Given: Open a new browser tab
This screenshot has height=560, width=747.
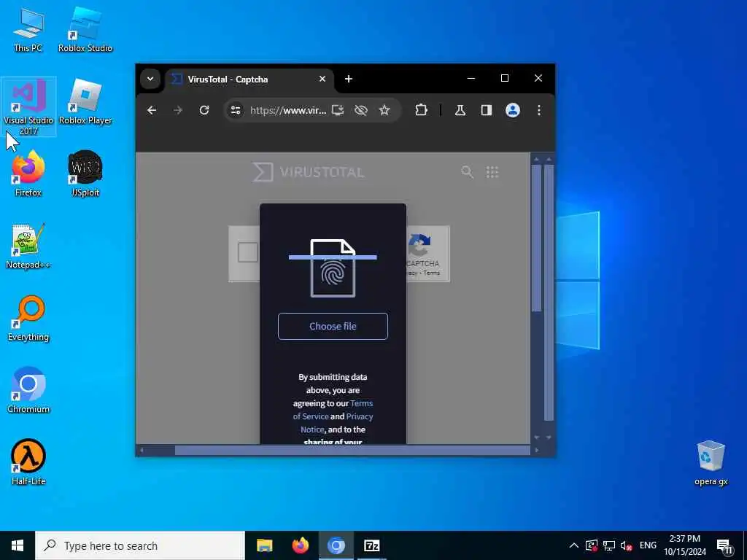Looking at the screenshot, I should click(x=349, y=79).
